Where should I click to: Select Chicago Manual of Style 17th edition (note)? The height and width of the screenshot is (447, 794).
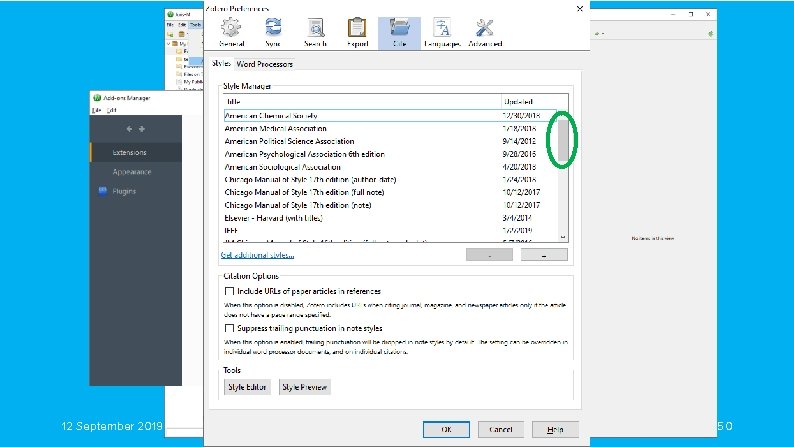click(x=390, y=205)
